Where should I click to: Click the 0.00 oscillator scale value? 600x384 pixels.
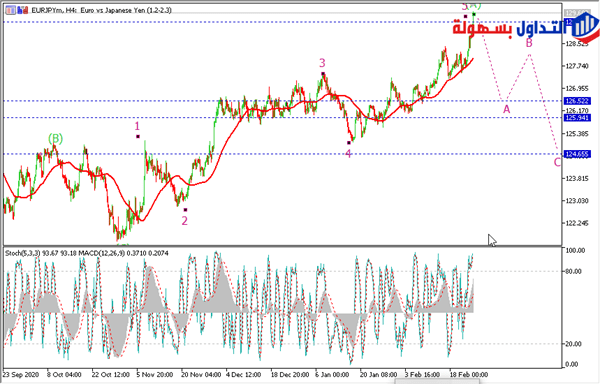(x=572, y=364)
